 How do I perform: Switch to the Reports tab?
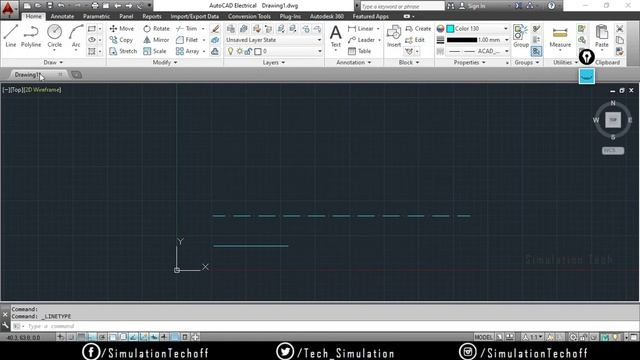click(x=152, y=16)
